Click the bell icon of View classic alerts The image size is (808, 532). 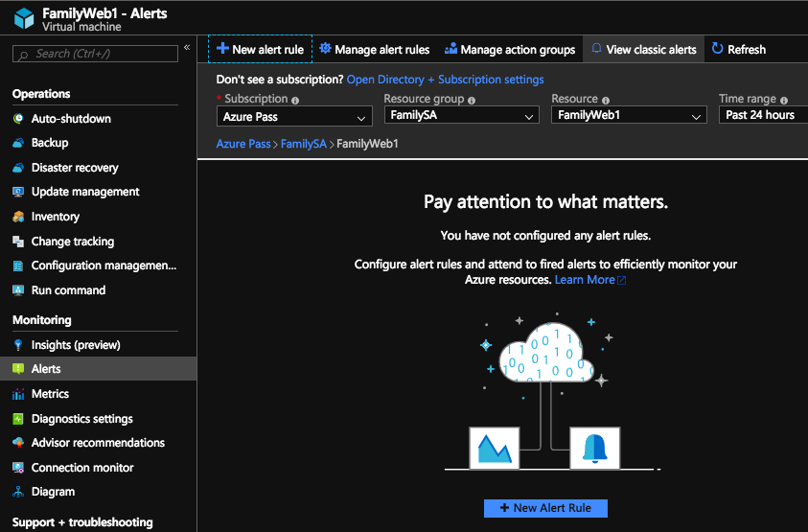[597, 49]
